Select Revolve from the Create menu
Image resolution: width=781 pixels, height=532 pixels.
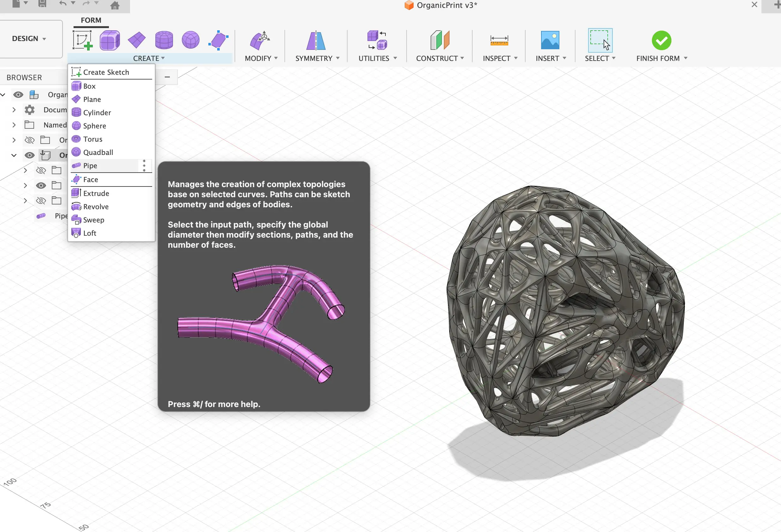pyautogui.click(x=95, y=207)
